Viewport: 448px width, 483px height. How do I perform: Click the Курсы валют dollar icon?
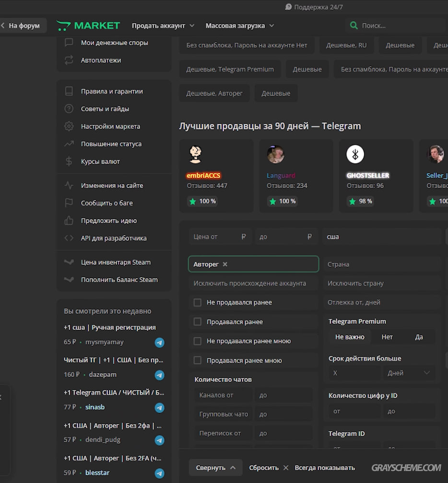tap(69, 162)
